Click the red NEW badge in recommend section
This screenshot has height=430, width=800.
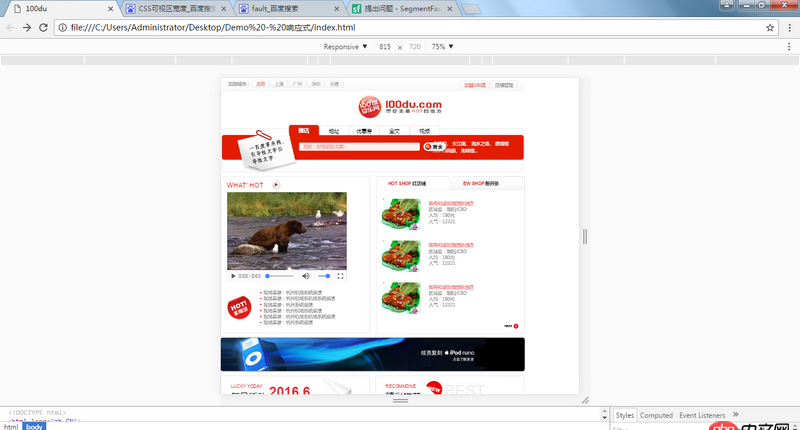[x=434, y=389]
